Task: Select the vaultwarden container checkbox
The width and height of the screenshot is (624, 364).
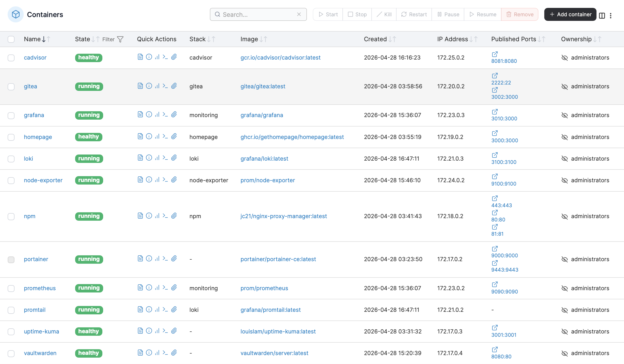Action: 11,353
